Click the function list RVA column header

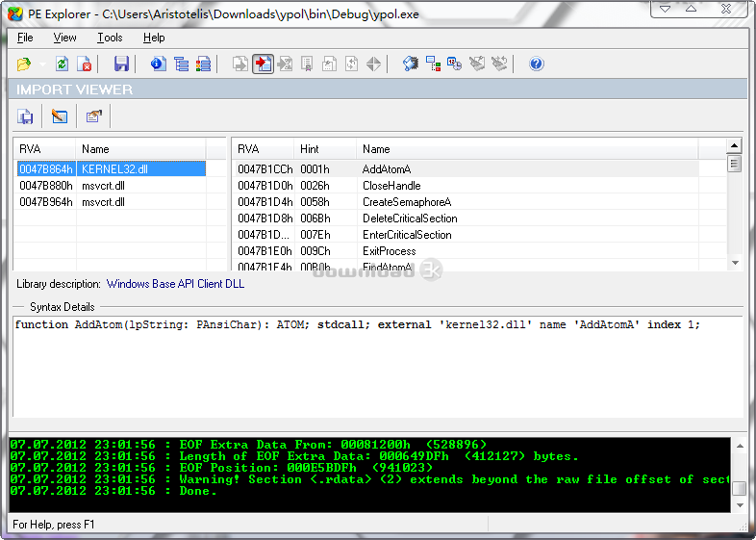coord(264,149)
